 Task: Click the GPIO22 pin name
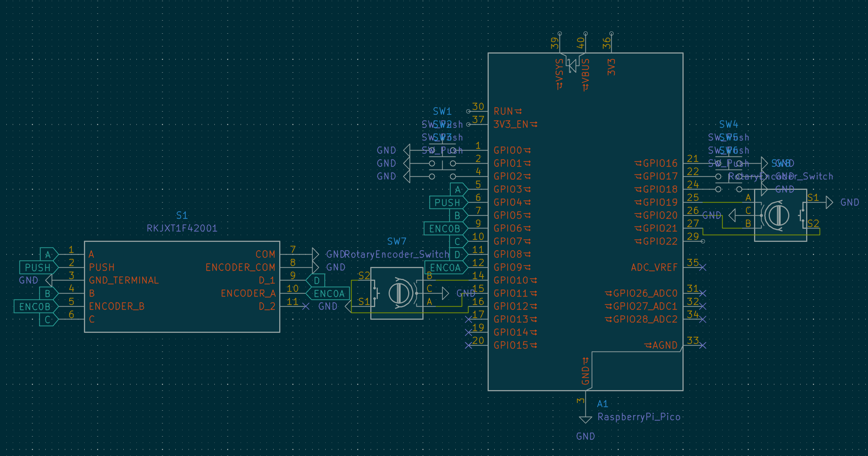[660, 241]
